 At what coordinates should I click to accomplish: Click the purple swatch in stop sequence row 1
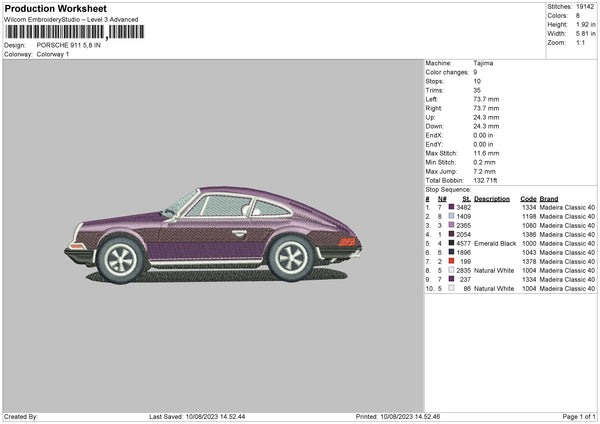[x=451, y=207]
